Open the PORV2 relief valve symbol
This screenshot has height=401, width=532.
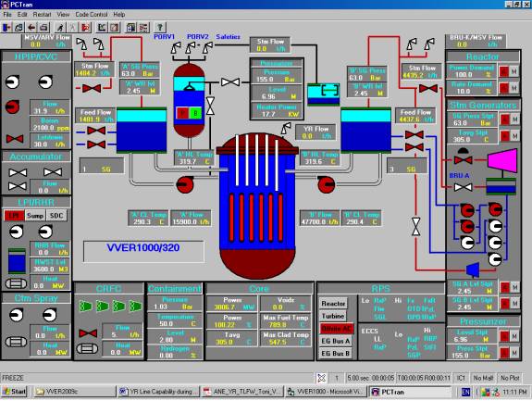[190, 48]
